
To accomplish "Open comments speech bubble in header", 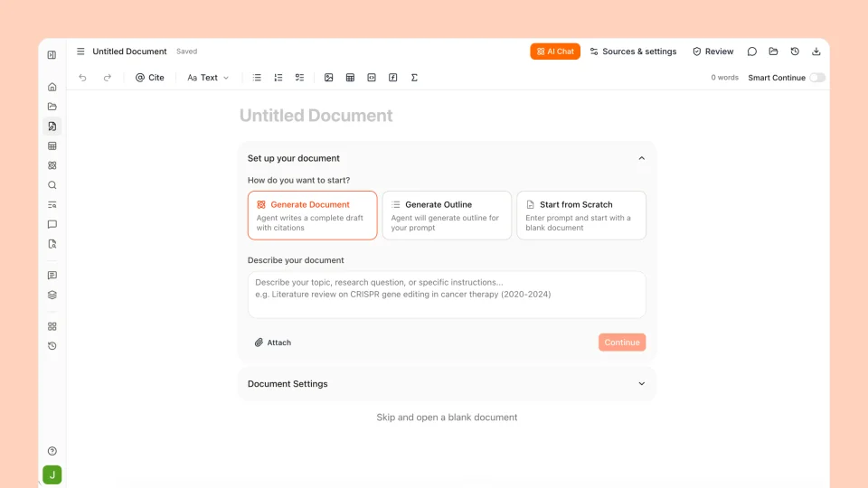I will pyautogui.click(x=751, y=52).
